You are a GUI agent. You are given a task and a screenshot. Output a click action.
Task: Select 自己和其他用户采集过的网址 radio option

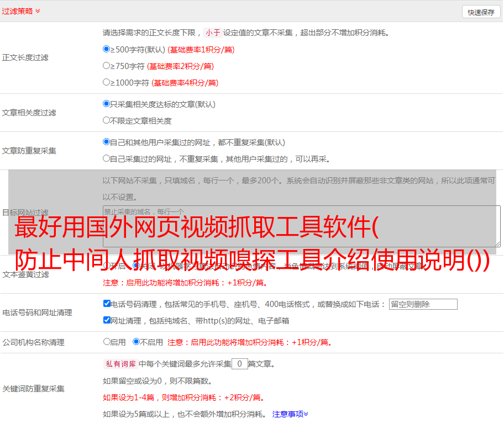click(107, 142)
